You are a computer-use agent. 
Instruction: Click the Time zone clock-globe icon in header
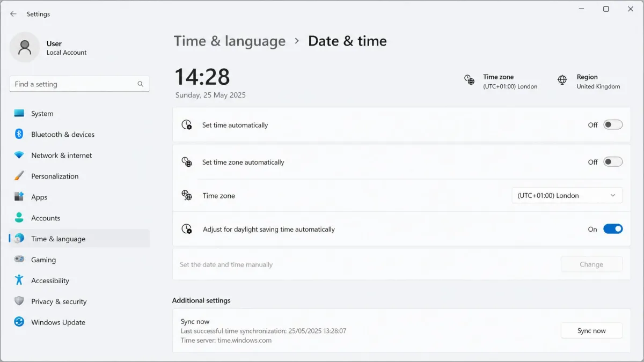coord(470,80)
